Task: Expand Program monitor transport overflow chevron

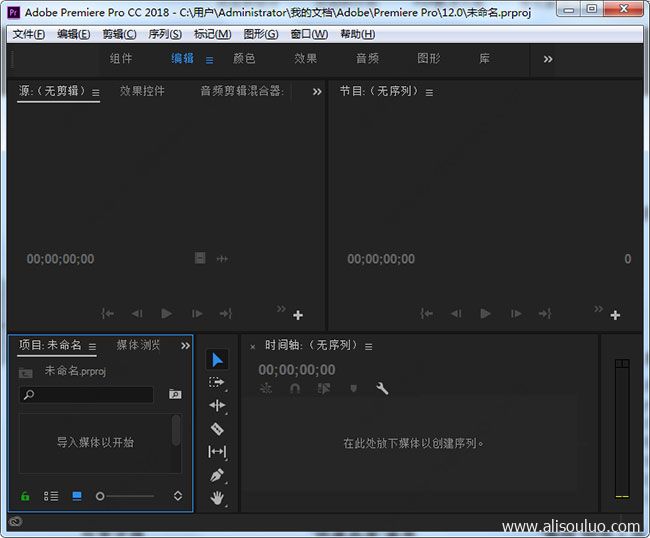Action: [599, 308]
